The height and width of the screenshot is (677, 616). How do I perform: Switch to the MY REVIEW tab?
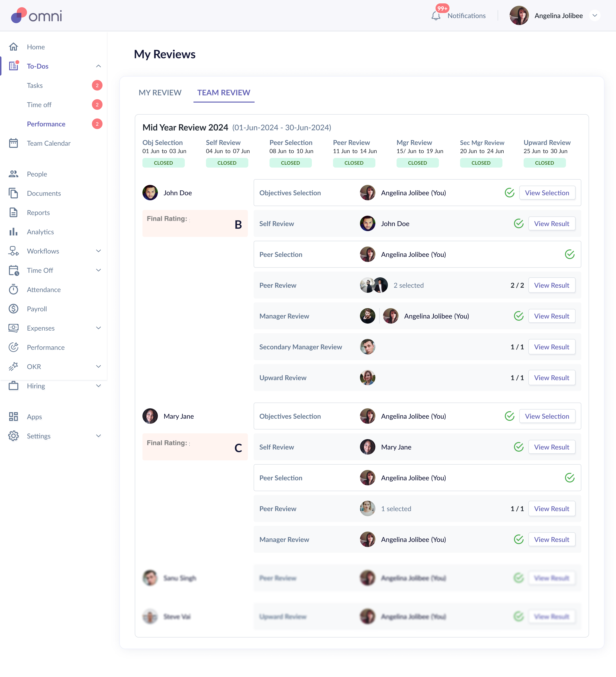[x=160, y=92]
